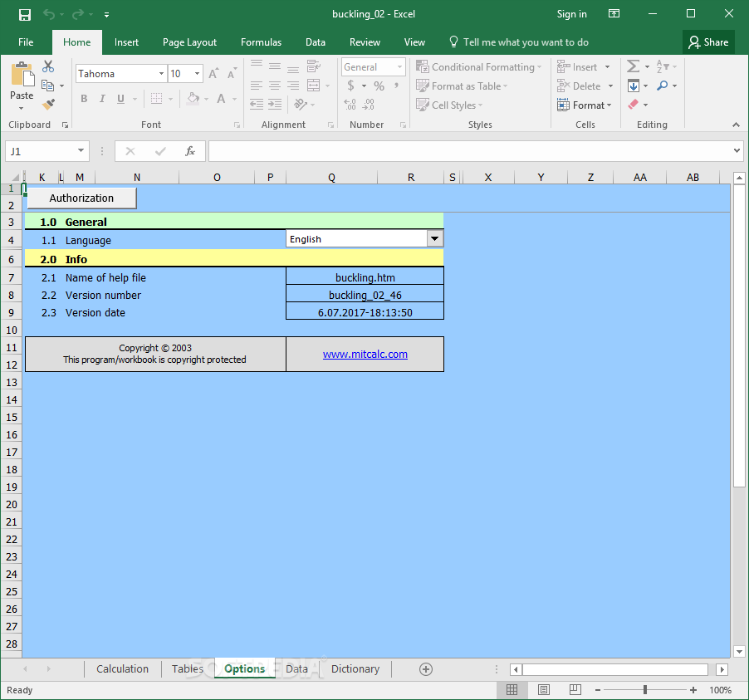
Task: Click Increase Indent icon
Action: point(275,104)
